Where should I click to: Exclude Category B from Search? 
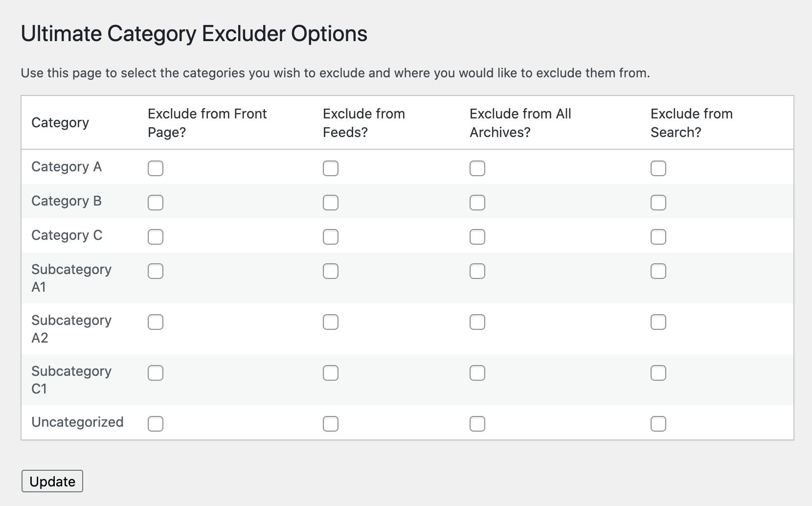658,202
